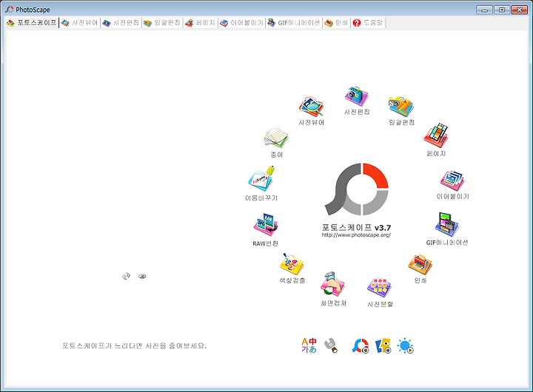Click the large PhotoScape center logo
The image size is (533, 392).
pyautogui.click(x=357, y=189)
